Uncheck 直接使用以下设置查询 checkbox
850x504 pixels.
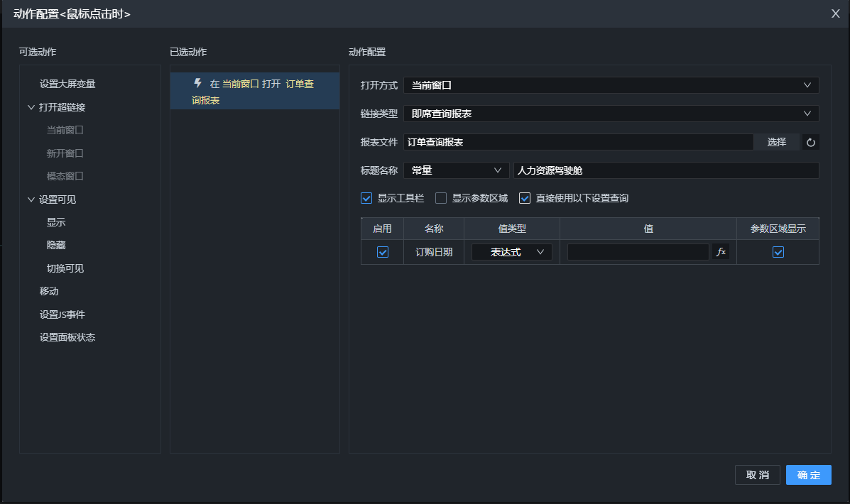point(525,198)
